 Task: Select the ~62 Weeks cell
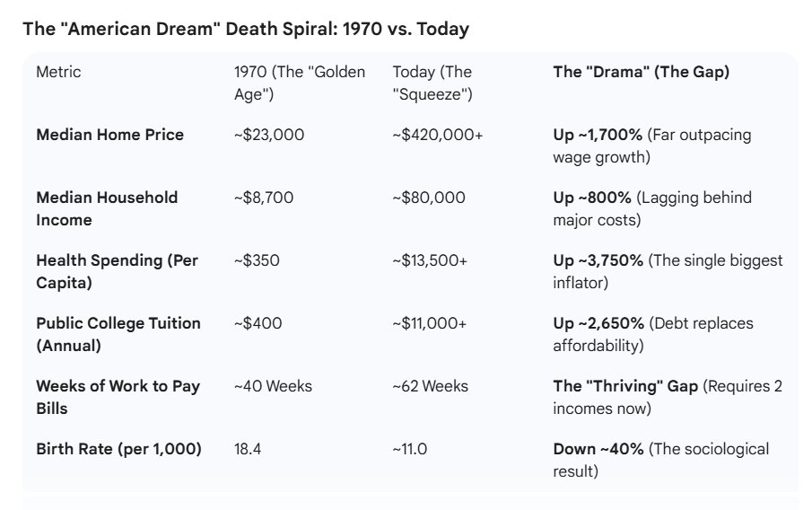(x=431, y=386)
